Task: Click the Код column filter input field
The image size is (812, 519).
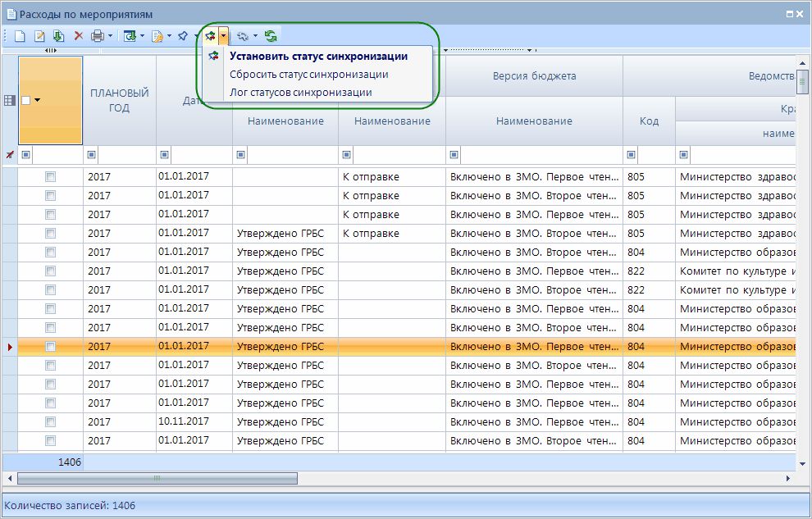Action: tap(655, 155)
